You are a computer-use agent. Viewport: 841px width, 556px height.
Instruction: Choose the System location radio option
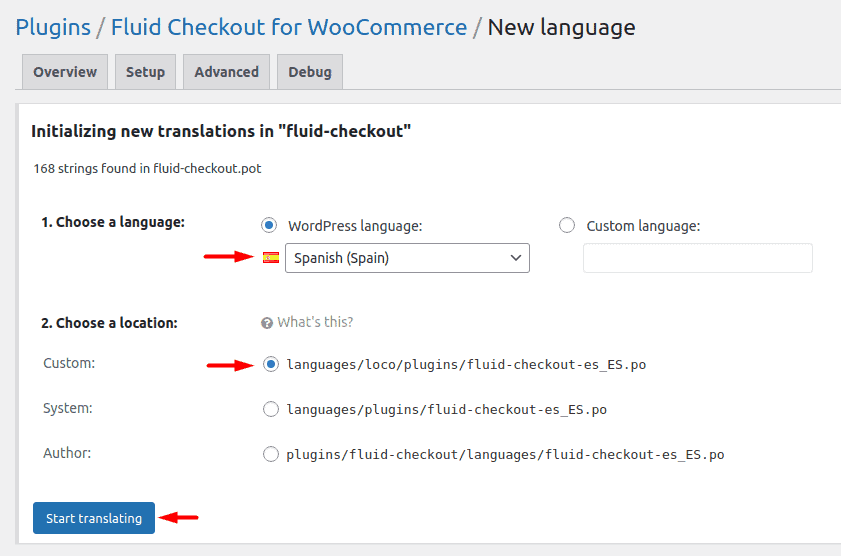click(271, 409)
